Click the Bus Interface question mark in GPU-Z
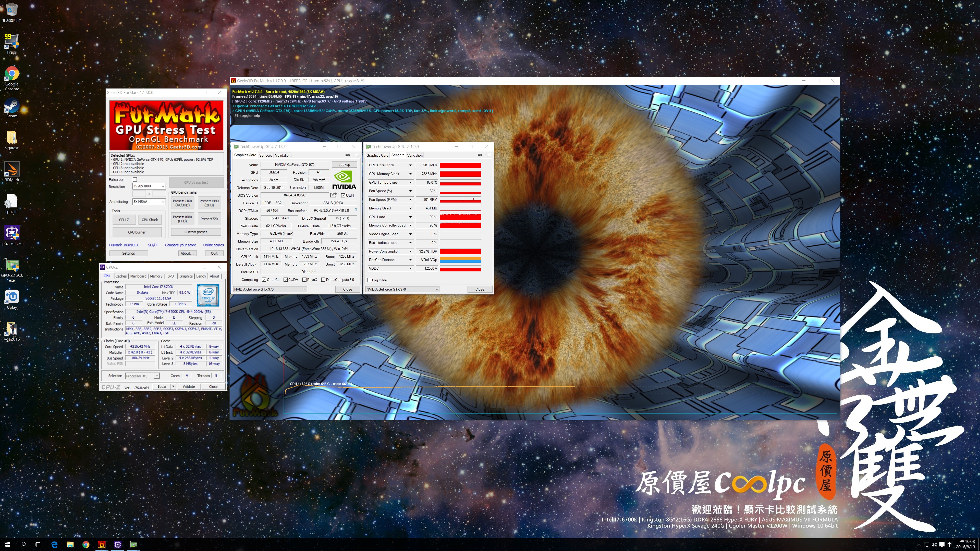The width and height of the screenshot is (980, 551). click(x=356, y=211)
